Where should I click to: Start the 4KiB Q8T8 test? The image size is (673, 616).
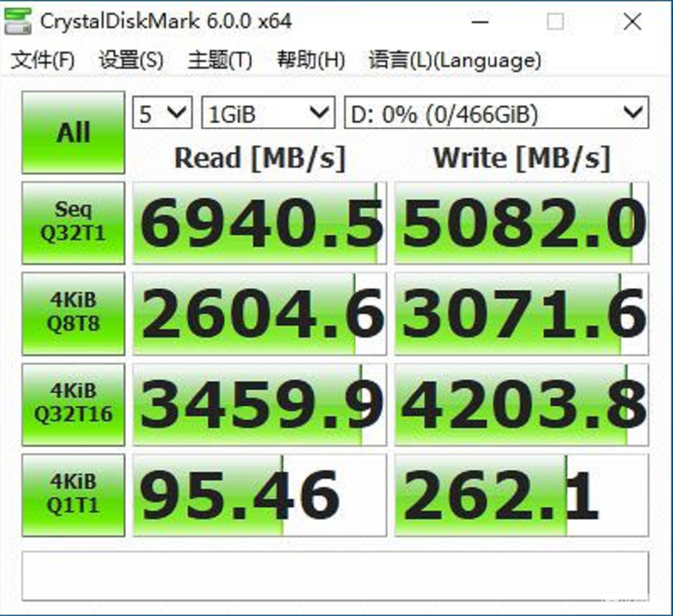tap(73, 313)
